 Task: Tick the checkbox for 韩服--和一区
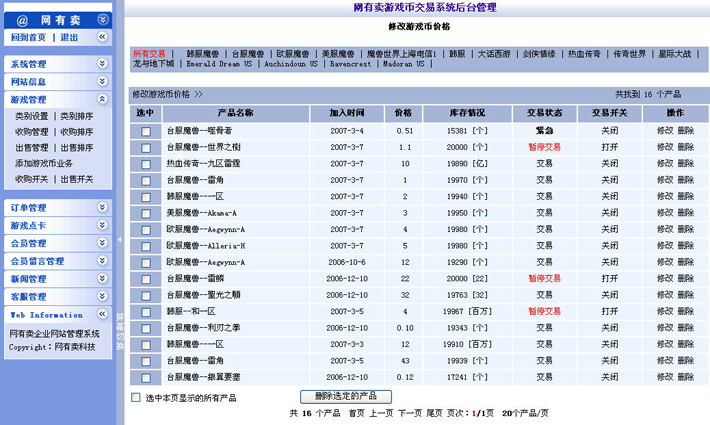[x=146, y=312]
